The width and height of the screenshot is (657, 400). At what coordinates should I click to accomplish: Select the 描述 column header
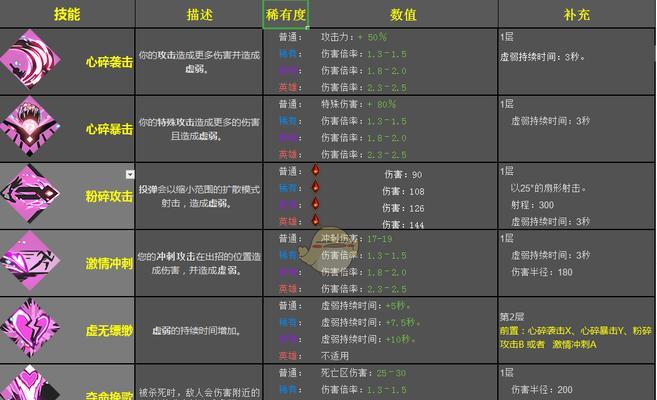(199, 15)
